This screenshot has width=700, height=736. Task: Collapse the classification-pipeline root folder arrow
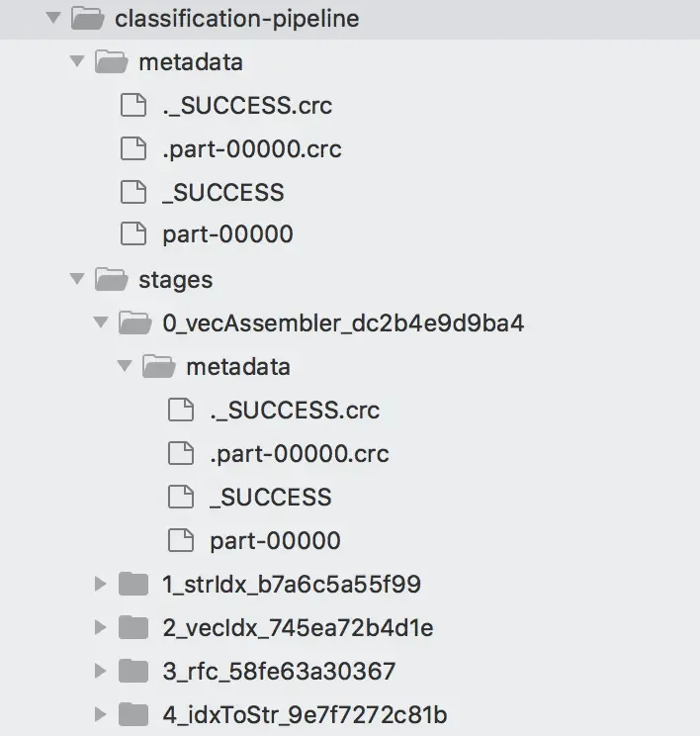[x=53, y=19]
